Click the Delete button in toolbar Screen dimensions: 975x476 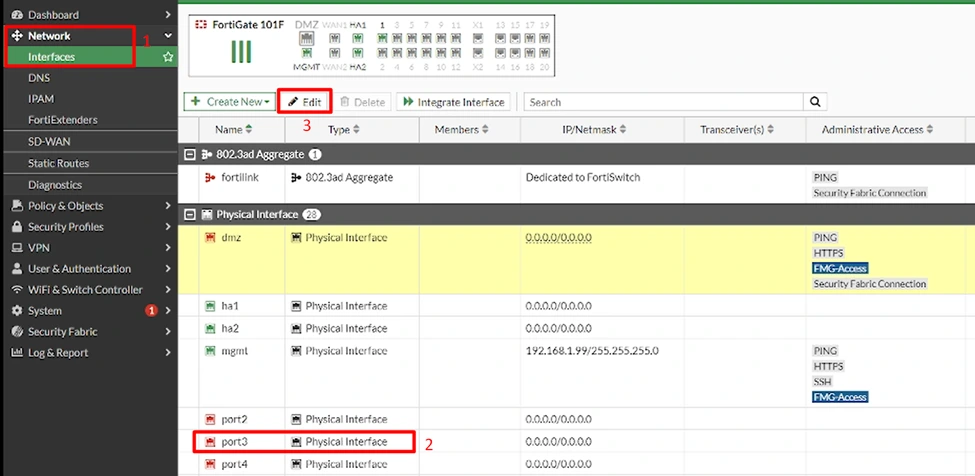point(363,102)
